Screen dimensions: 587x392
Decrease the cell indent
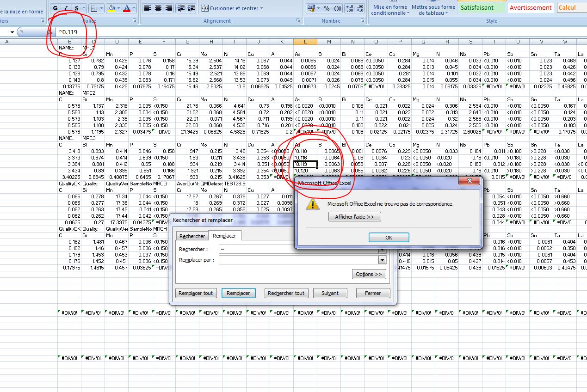[181, 8]
